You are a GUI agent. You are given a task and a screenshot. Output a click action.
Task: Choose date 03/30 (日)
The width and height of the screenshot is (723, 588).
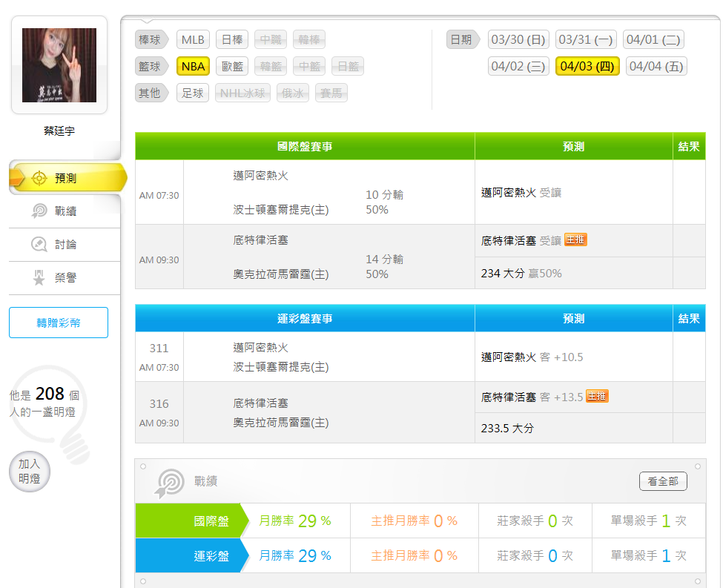[518, 39]
